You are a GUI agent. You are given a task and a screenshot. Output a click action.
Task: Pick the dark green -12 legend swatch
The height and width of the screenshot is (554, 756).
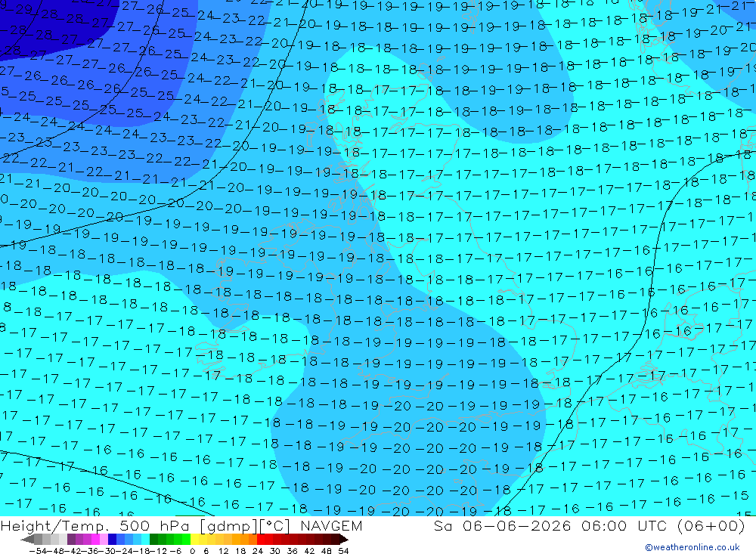[x=153, y=539]
